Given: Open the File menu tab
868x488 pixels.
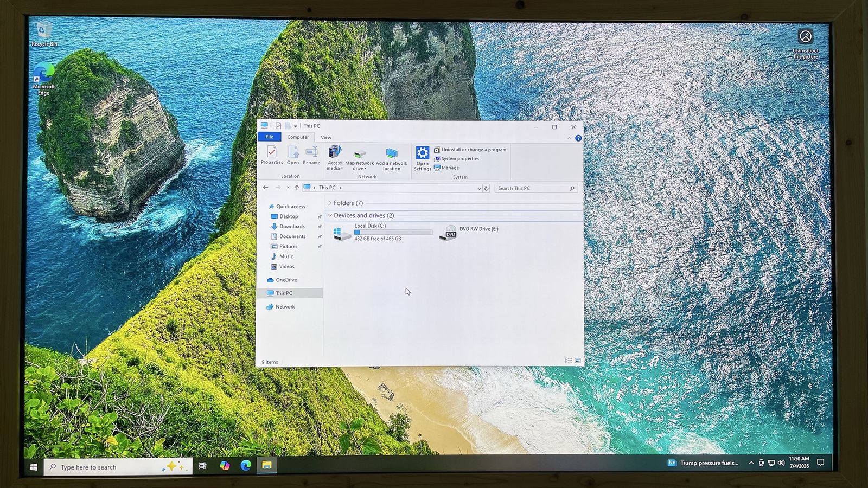Looking at the screenshot, I should tap(269, 137).
